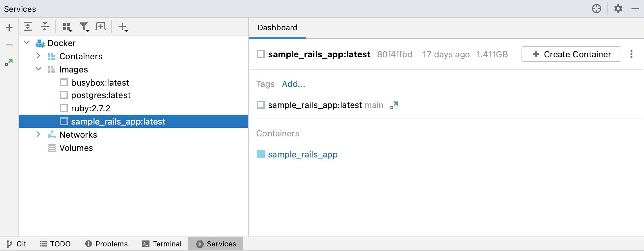Screen dimensions: 644x251
Task: Open the sample_rails_app container link
Action: tap(303, 154)
